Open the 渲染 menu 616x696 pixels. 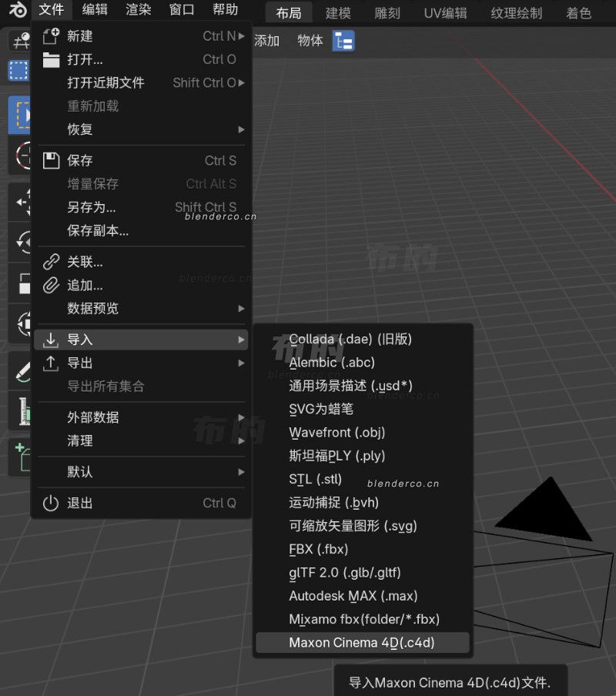point(139,9)
